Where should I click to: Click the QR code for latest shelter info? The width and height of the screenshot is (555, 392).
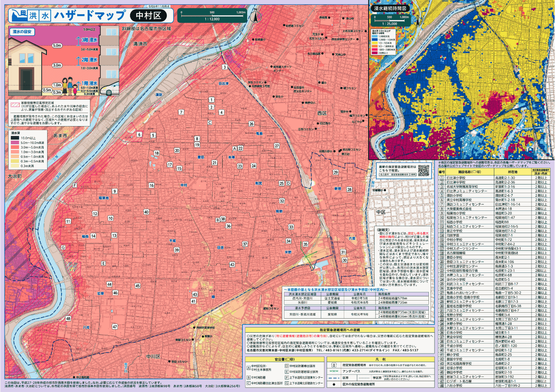point(424,171)
